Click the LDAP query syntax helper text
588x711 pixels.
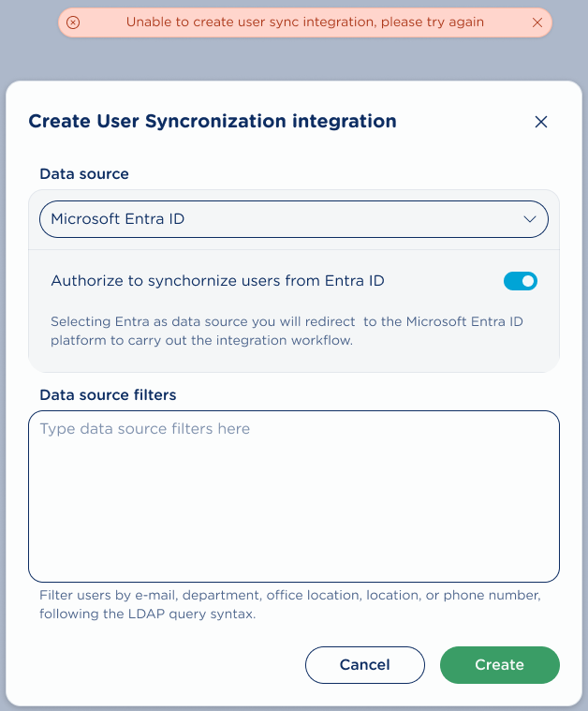pyautogui.click(x=290, y=605)
